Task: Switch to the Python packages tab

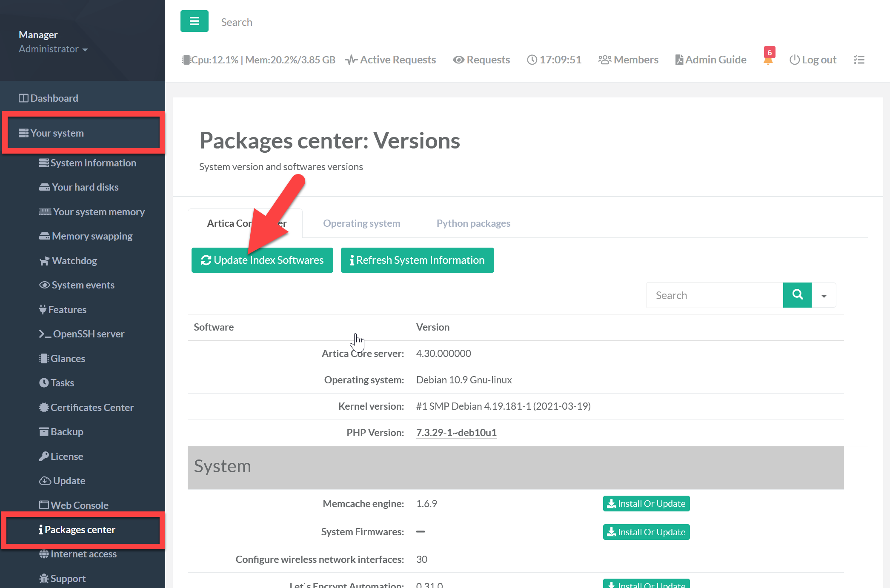Action: point(473,223)
